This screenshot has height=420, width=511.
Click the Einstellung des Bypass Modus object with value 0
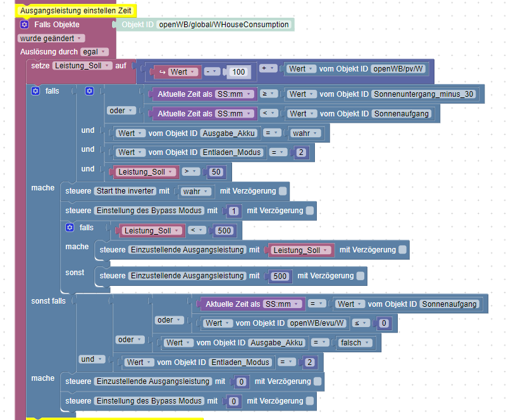pos(149,401)
